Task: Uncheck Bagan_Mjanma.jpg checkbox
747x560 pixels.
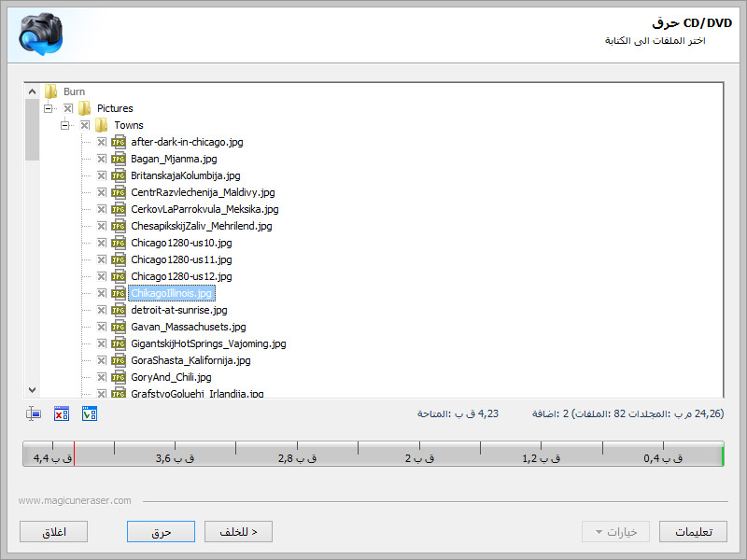Action: pyautogui.click(x=102, y=159)
